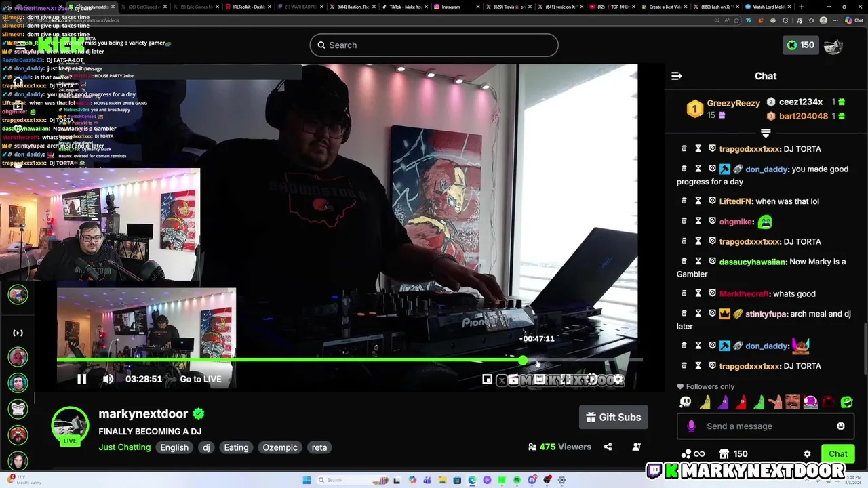Ban Markthecraft via shield icon
Screen dimensions: 868x488
(x=713, y=293)
